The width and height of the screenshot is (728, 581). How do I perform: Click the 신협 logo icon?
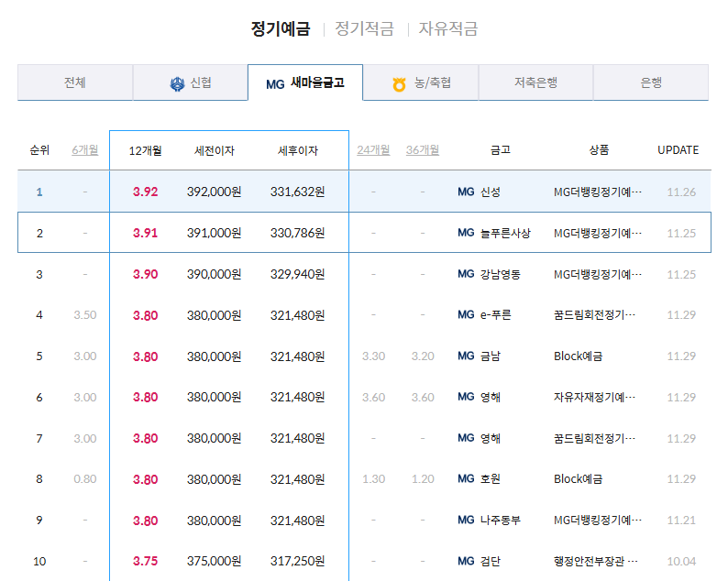pos(177,83)
